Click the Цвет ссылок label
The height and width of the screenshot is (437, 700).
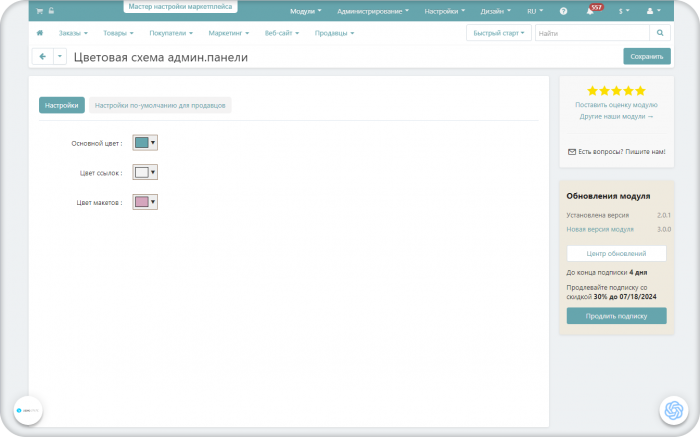101,173
